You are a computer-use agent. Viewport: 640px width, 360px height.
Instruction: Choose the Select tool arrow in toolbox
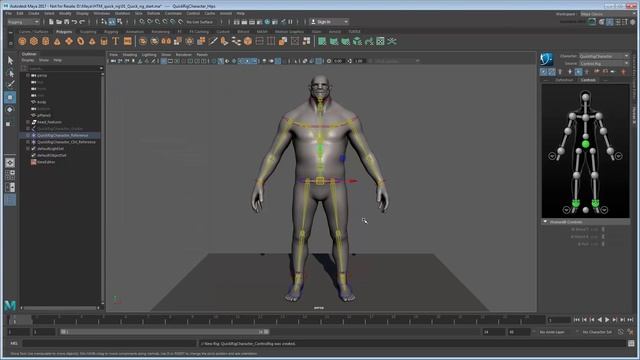pyautogui.click(x=10, y=61)
